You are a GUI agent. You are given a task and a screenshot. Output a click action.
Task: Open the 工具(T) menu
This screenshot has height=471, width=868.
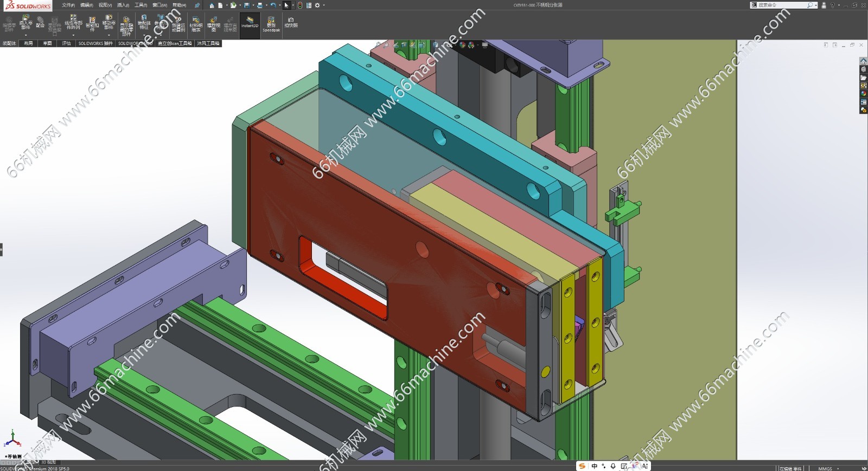coord(141,5)
